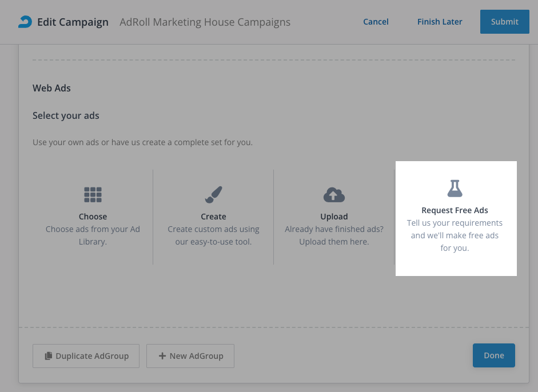
Task: Click the Create paintbrush icon
Action: click(213, 195)
